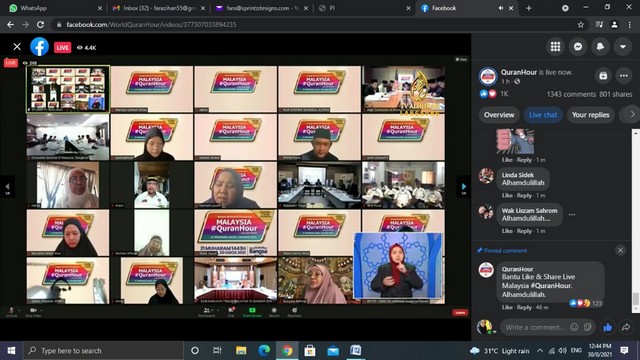The width and height of the screenshot is (640, 360).
Task: Open the 1343 comments link
Action: [x=571, y=94]
